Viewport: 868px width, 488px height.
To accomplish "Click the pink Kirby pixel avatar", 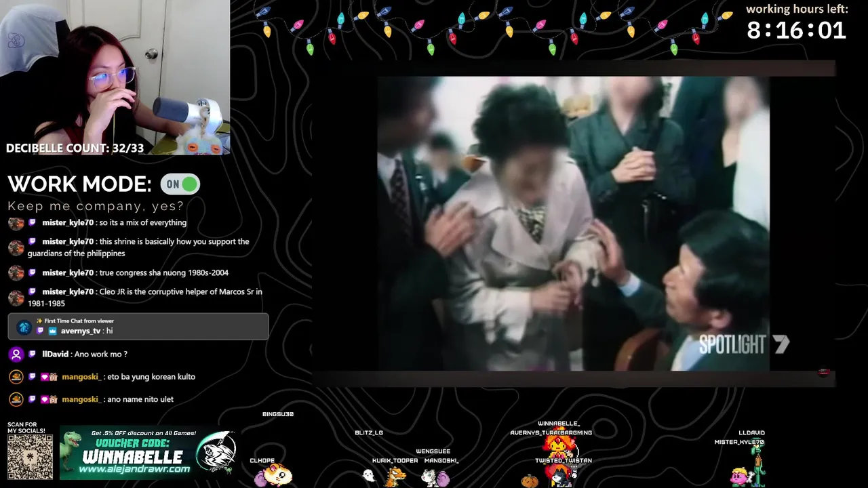I will [x=740, y=476].
